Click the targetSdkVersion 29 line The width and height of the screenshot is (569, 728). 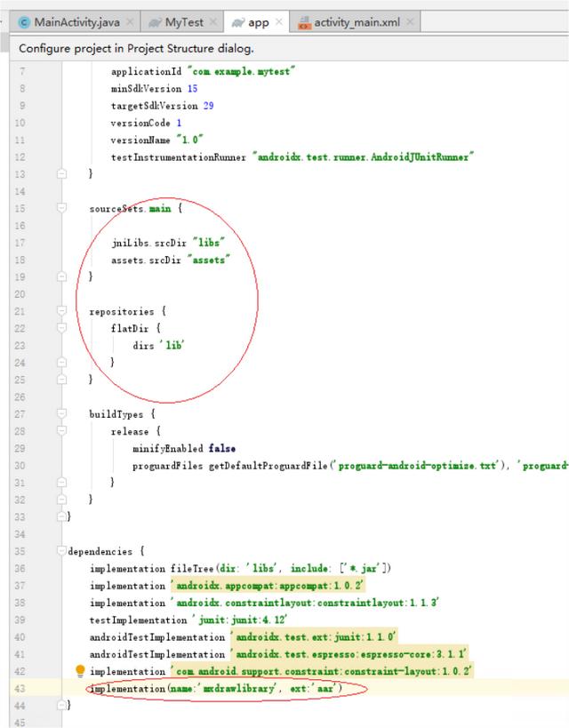click(x=162, y=106)
